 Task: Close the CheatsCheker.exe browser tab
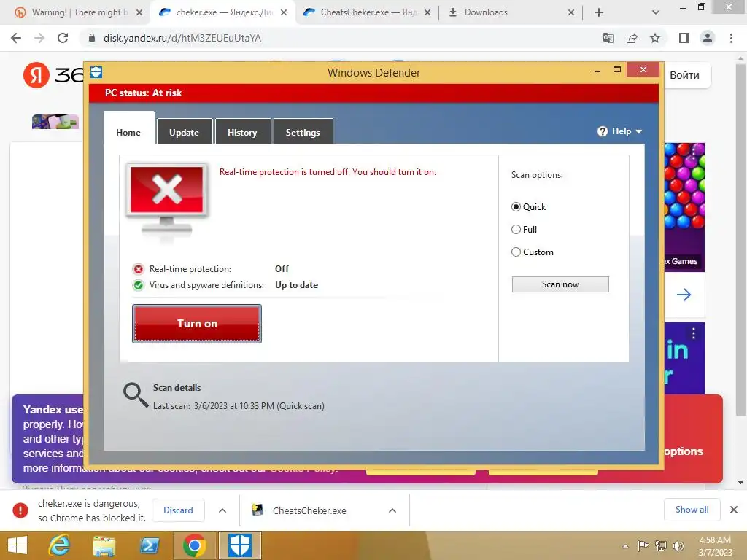click(x=427, y=12)
